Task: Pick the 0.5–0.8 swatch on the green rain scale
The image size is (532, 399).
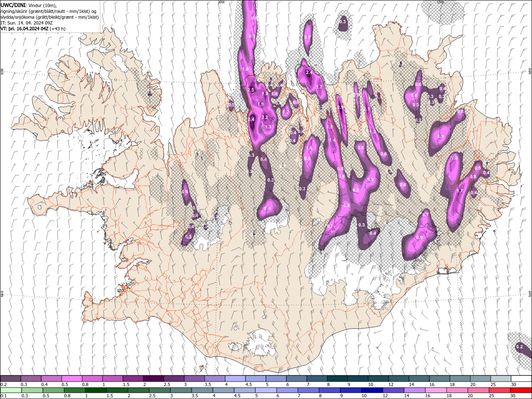Action: pos(53,390)
